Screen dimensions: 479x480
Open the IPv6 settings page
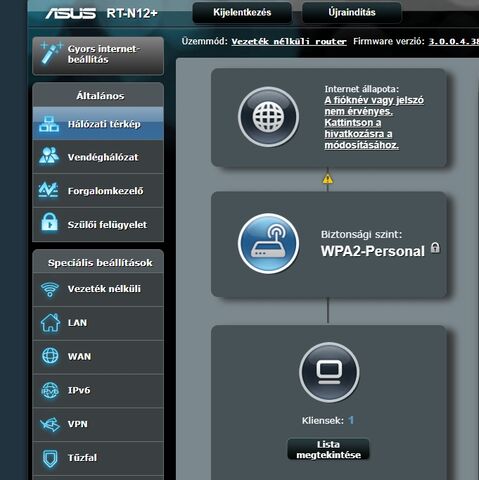[98, 390]
